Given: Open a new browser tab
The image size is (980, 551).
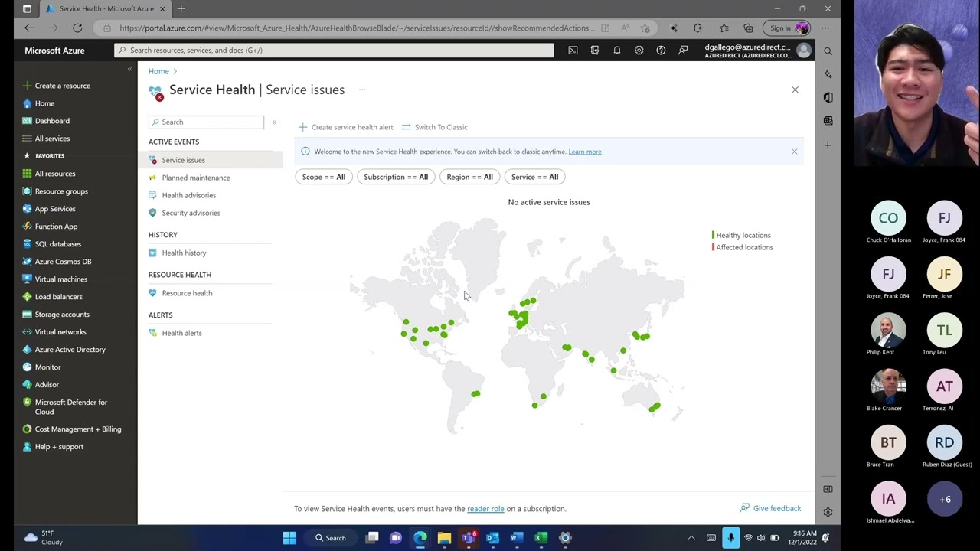Looking at the screenshot, I should pyautogui.click(x=181, y=8).
